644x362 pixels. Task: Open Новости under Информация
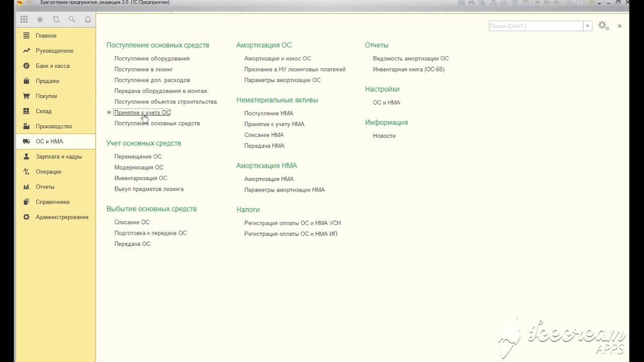[x=384, y=136]
